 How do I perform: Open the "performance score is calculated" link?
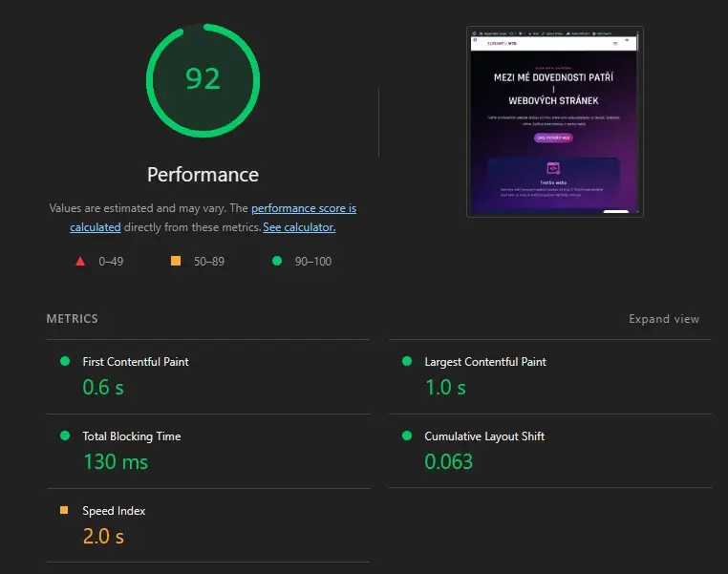point(303,208)
